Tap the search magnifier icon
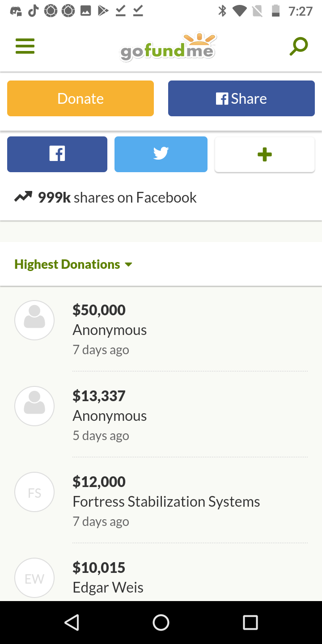Screen dimensions: 322x644 [298, 46]
